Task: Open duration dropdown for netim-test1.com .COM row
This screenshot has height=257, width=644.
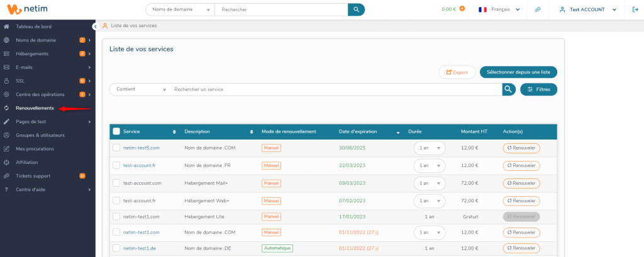Action: [429, 232]
